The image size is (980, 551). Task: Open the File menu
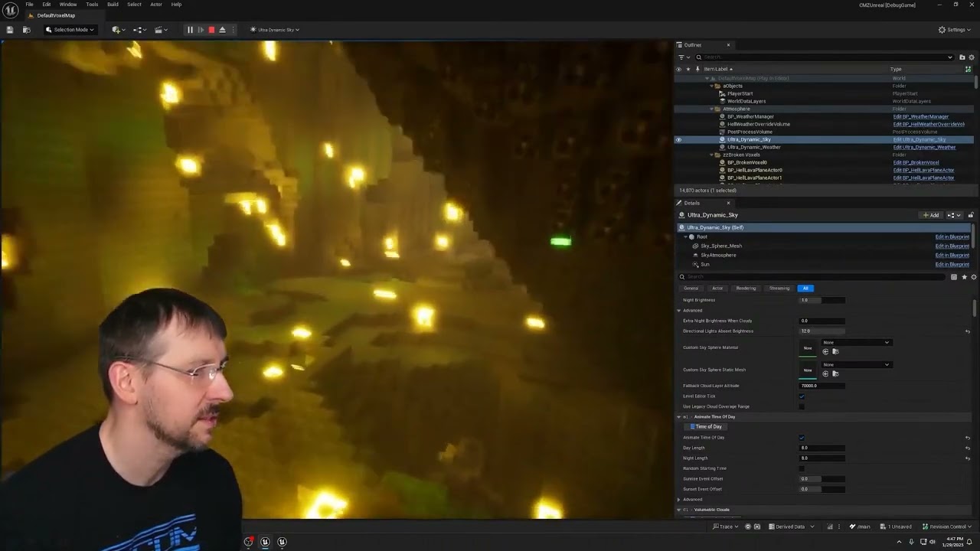click(29, 5)
